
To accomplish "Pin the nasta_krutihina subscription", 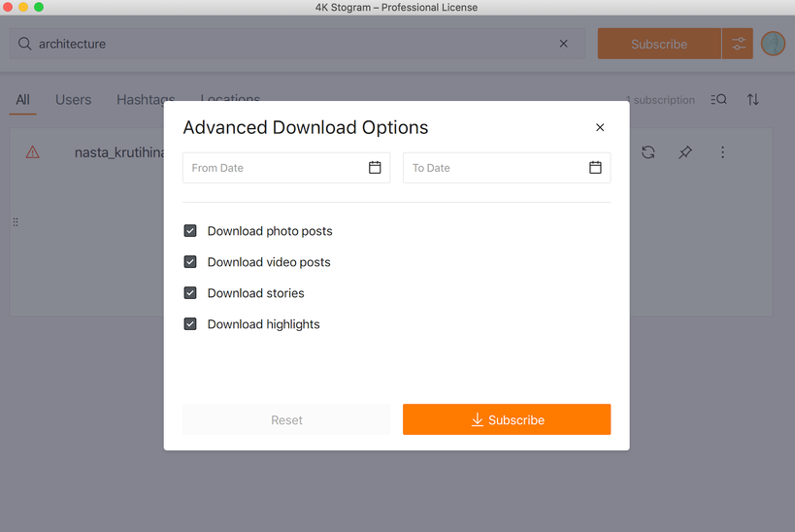I will [x=685, y=152].
